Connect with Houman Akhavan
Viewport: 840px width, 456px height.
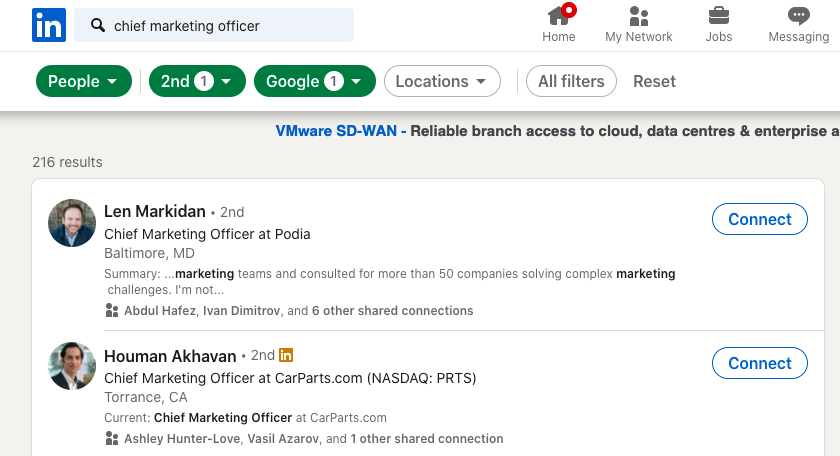point(759,363)
